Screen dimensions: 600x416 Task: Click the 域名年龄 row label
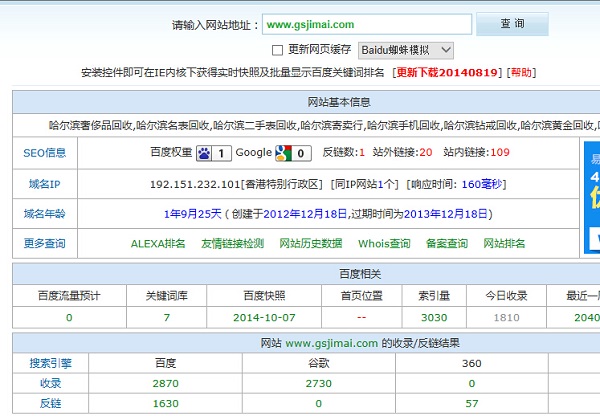45,214
